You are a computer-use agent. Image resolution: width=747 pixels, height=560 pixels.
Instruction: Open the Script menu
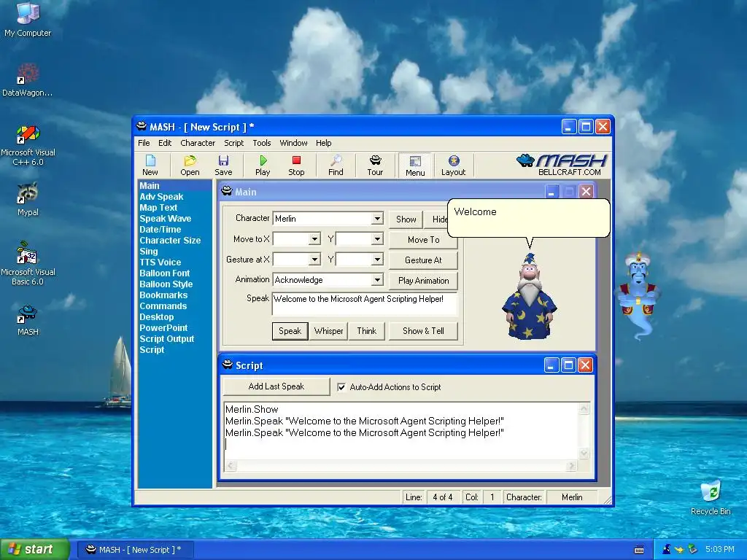(234, 143)
